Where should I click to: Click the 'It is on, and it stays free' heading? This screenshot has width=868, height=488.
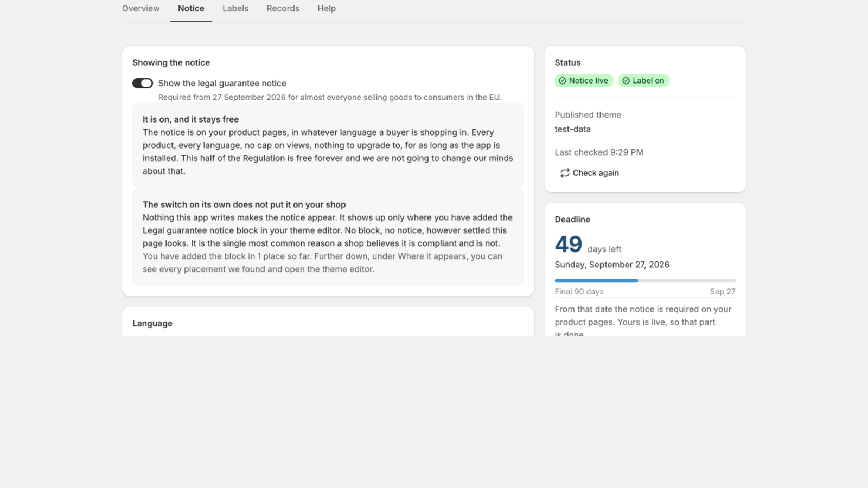(x=190, y=119)
